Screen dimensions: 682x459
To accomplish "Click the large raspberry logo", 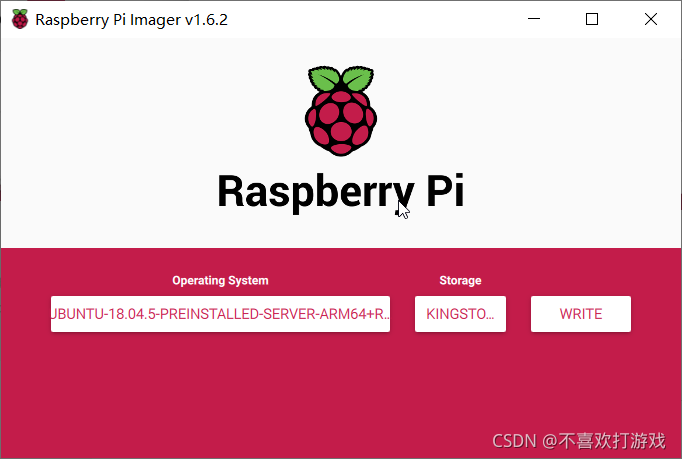I will point(341,111).
